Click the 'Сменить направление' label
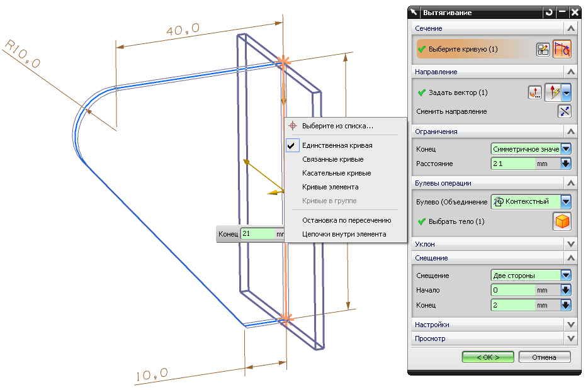Screen dimensions: 588x390 (x=451, y=111)
